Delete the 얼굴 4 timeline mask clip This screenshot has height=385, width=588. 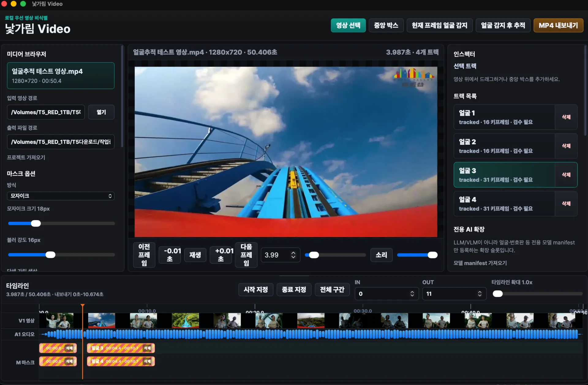[147, 361]
